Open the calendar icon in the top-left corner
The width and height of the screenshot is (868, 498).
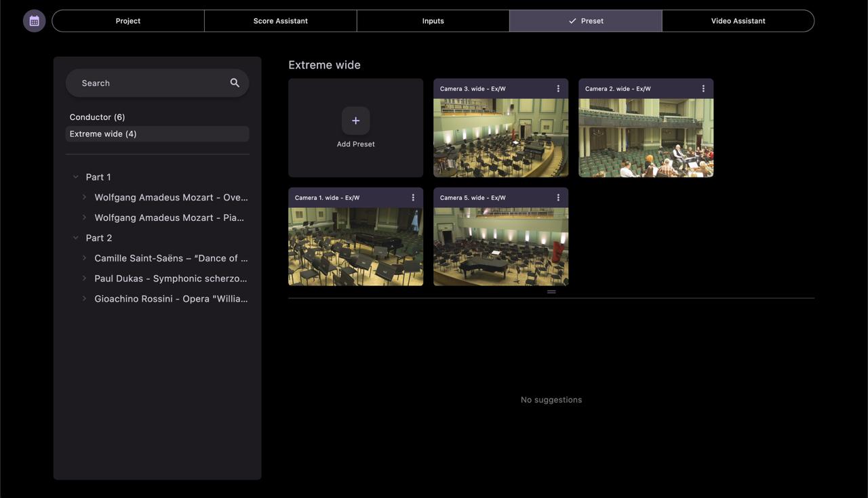coord(32,20)
